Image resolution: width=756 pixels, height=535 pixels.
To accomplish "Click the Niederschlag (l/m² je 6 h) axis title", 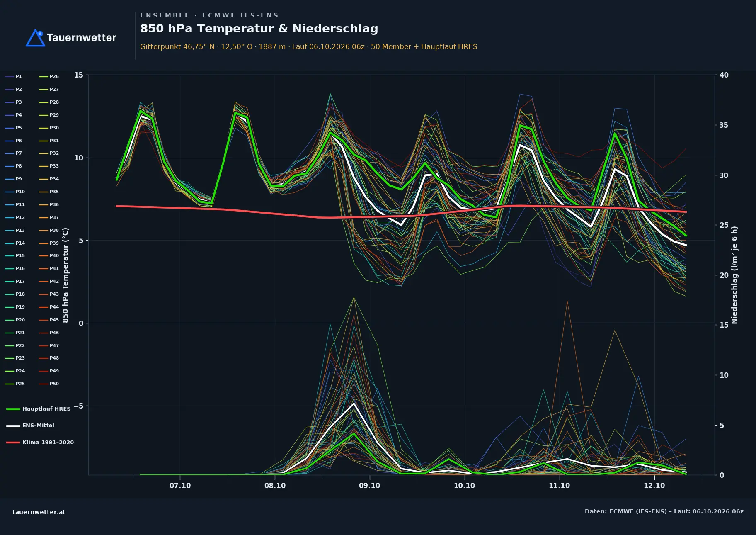I will point(734,275).
